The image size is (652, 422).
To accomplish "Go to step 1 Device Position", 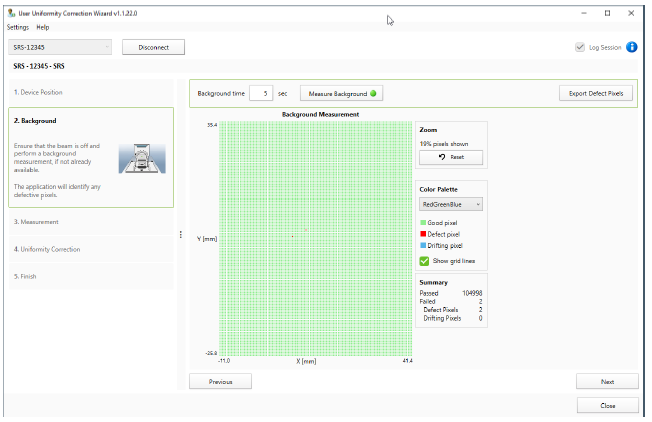I will 91,92.
